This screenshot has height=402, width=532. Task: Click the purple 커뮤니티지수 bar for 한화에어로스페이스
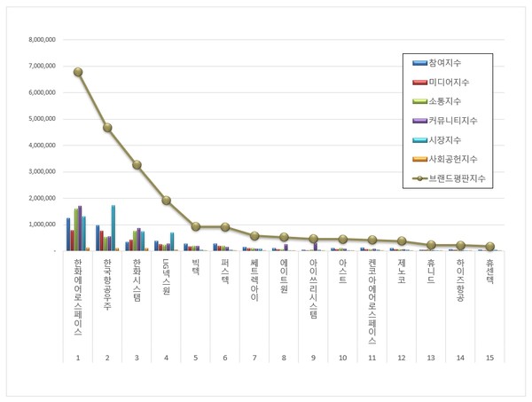click(80, 228)
